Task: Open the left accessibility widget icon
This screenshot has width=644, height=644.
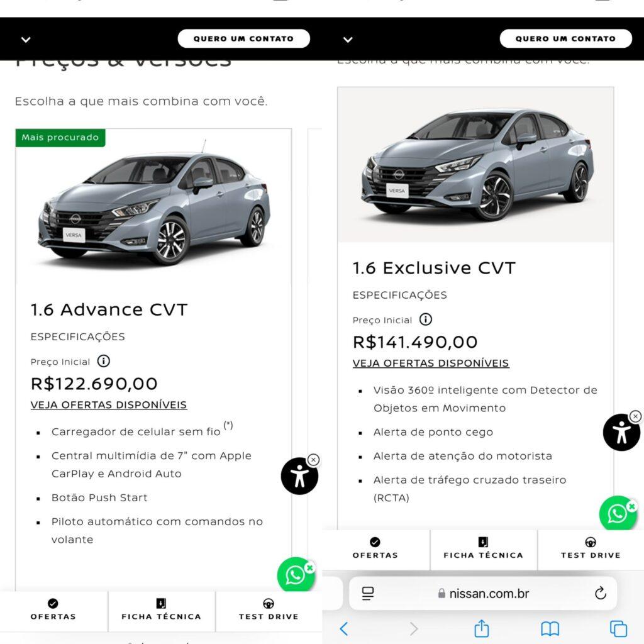Action: [299, 476]
